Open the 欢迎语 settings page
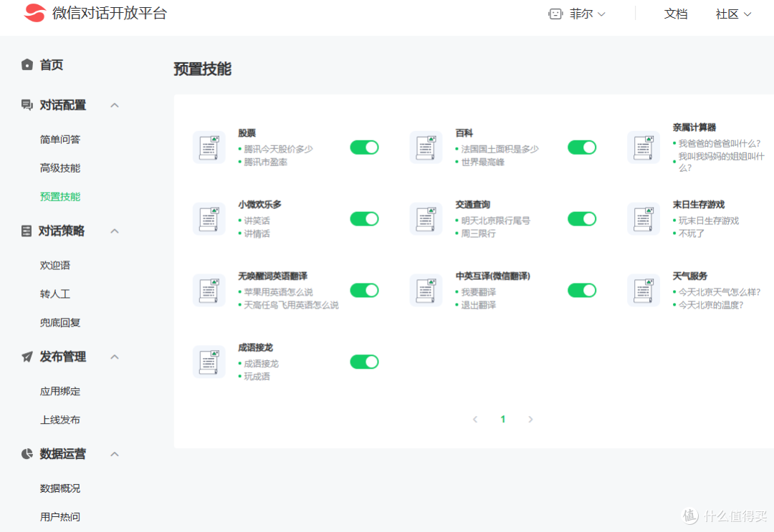The width and height of the screenshot is (774, 532). pos(55,265)
